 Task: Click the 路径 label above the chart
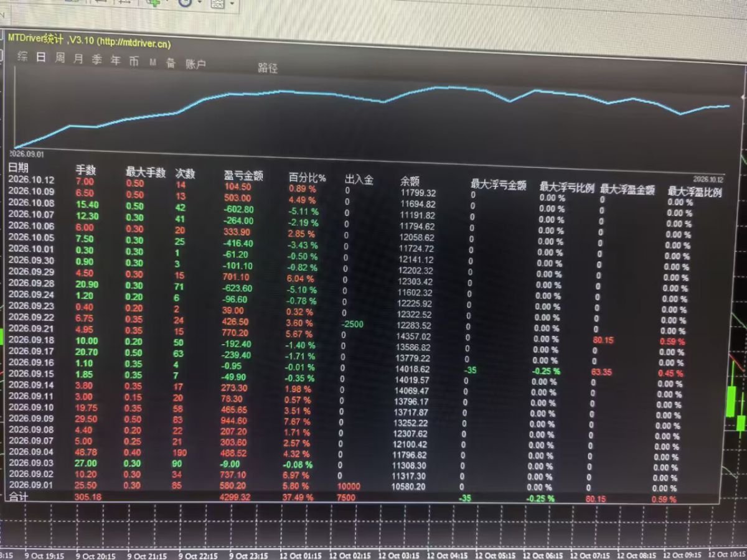pyautogui.click(x=268, y=68)
